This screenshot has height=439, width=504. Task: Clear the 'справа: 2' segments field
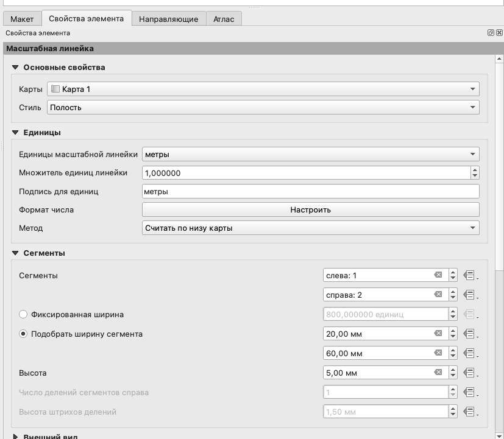438,295
